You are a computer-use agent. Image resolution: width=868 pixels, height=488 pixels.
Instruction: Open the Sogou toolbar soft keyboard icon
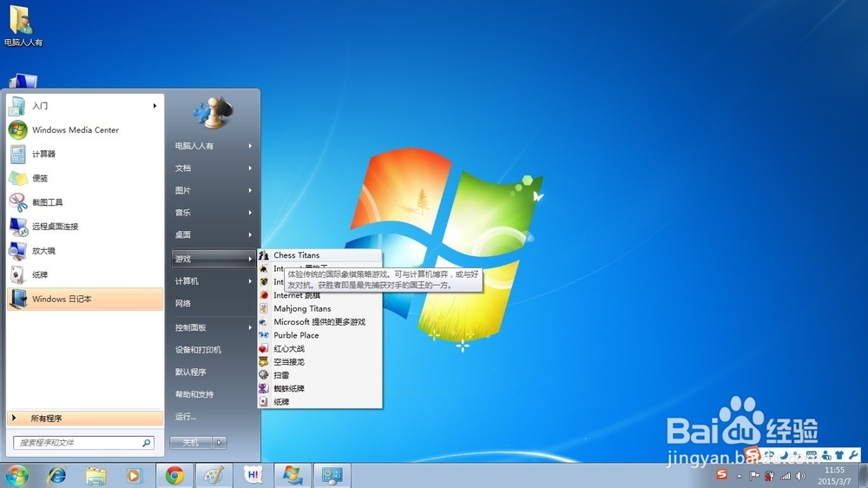pyautogui.click(x=812, y=455)
